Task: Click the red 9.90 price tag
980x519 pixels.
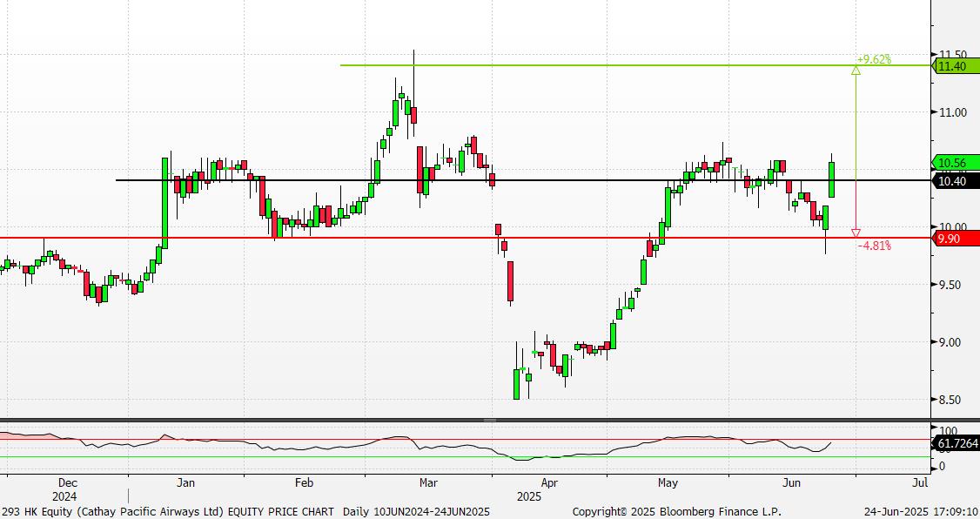Action: click(956, 239)
